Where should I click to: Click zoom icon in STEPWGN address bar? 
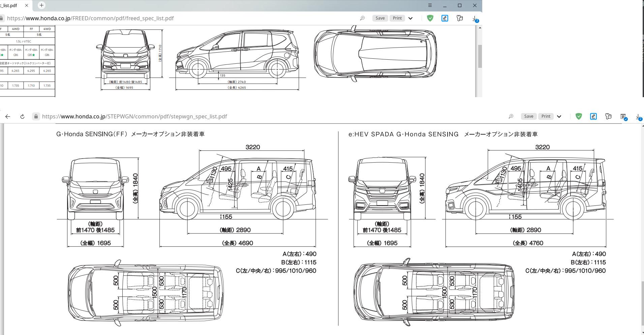coord(511,116)
